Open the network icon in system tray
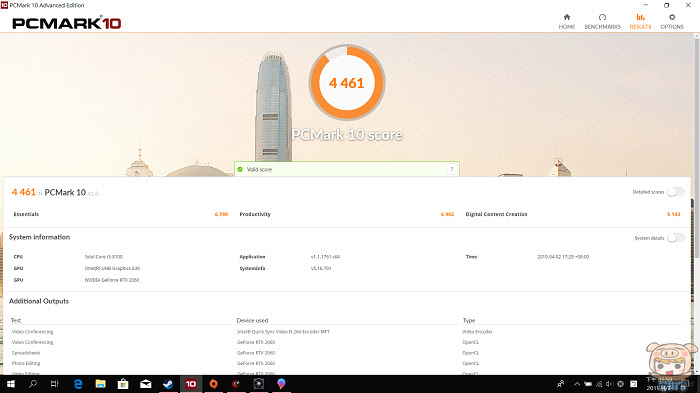The height and width of the screenshot is (393, 700). (599, 384)
